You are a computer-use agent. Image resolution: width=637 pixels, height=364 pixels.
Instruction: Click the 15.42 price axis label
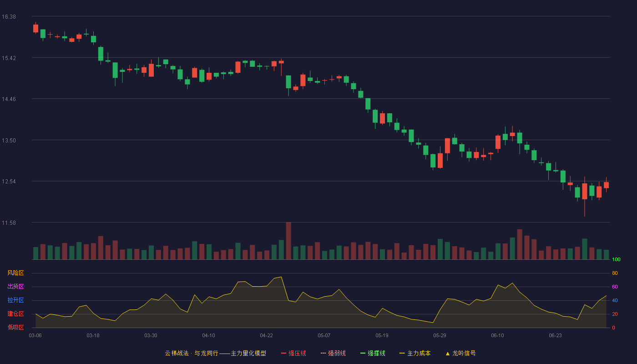(x=9, y=58)
